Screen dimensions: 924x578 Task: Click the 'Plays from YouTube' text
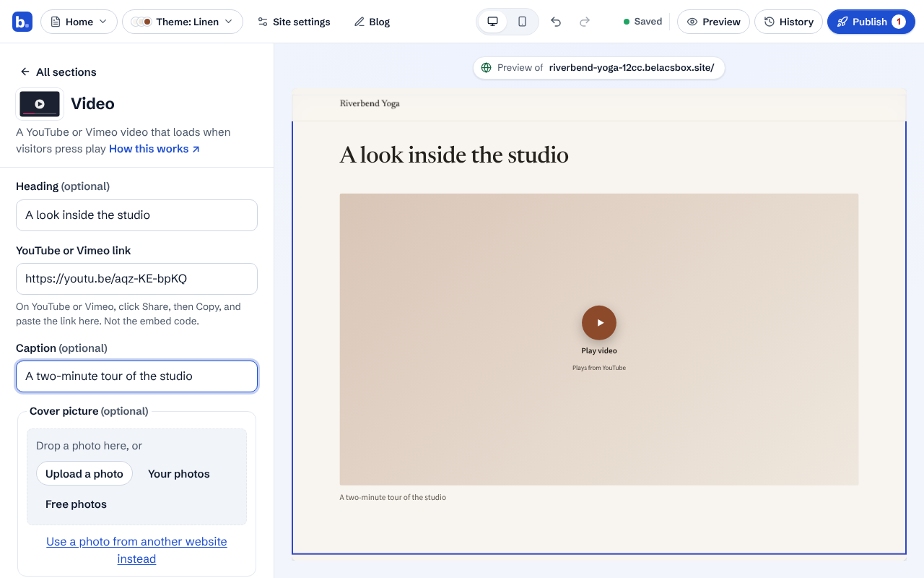(599, 368)
